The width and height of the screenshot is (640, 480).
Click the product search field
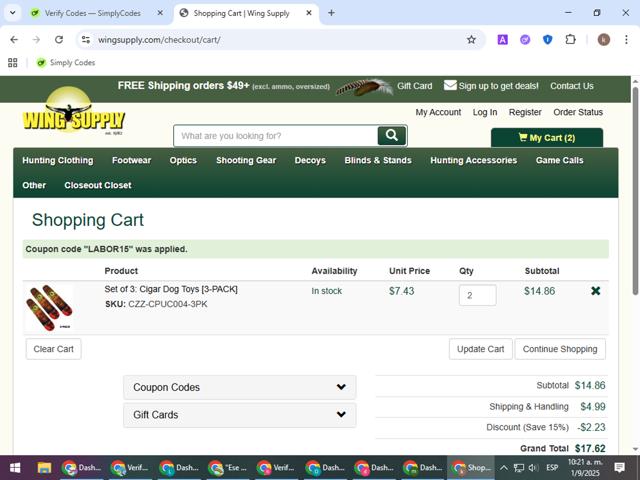276,136
